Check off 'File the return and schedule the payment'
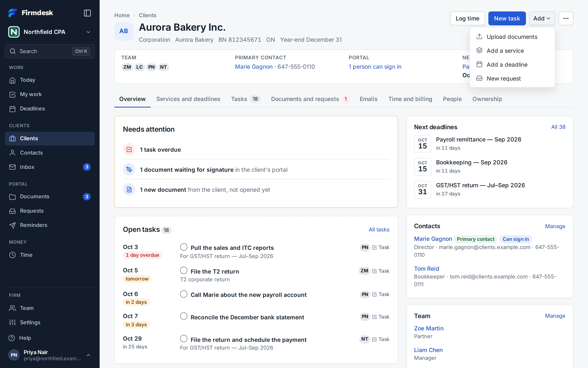 point(184,339)
